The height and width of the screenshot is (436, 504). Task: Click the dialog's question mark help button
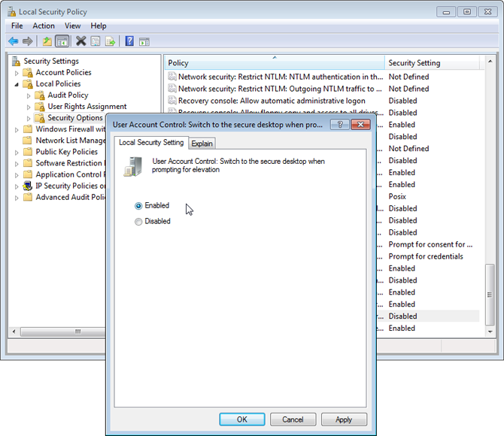(340, 124)
